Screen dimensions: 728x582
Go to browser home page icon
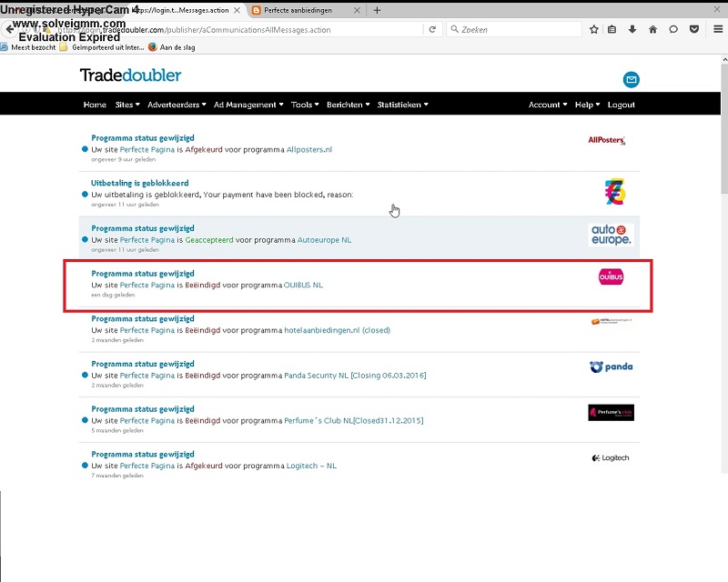pos(653,29)
